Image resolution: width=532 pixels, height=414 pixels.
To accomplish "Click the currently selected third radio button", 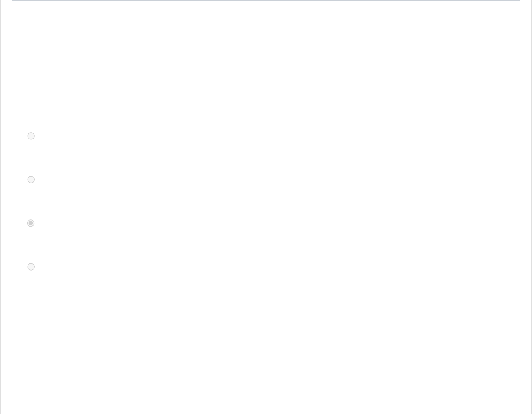I will coord(31,223).
